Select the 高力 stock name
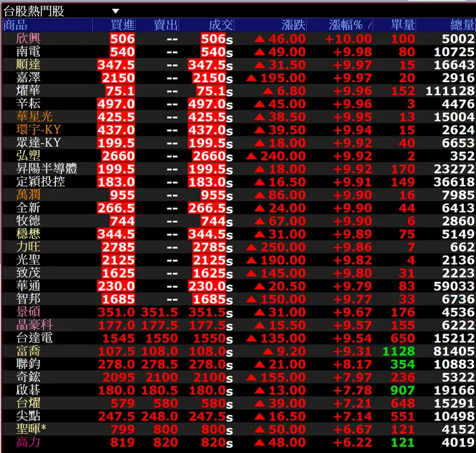Screen dimensions: 476x453 [28, 442]
